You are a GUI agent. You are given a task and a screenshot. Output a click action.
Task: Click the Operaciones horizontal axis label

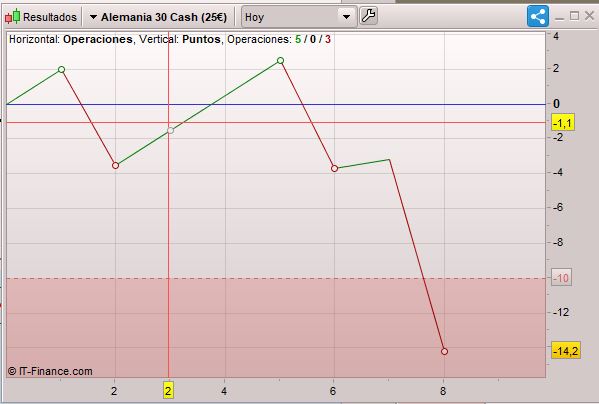(97, 39)
